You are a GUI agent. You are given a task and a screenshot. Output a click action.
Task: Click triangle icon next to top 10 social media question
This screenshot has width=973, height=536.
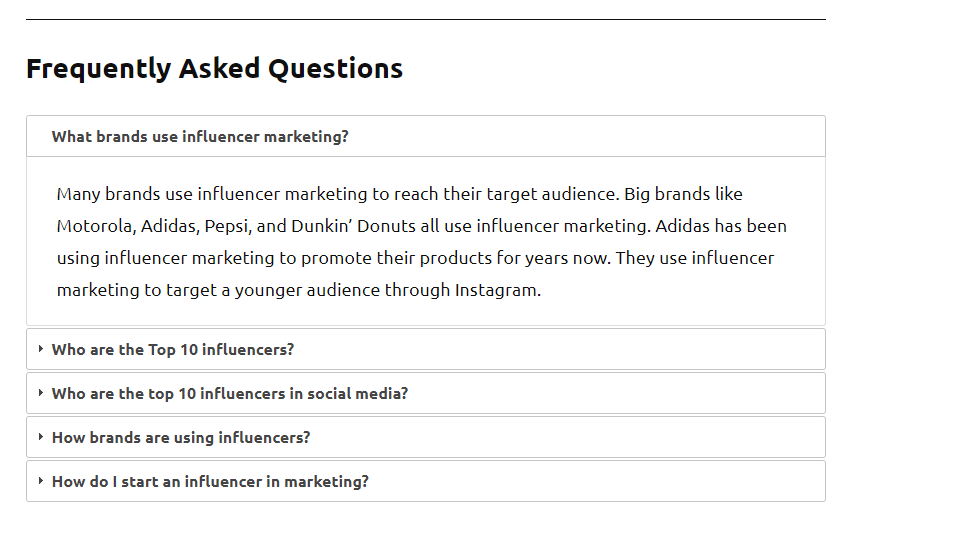41,393
